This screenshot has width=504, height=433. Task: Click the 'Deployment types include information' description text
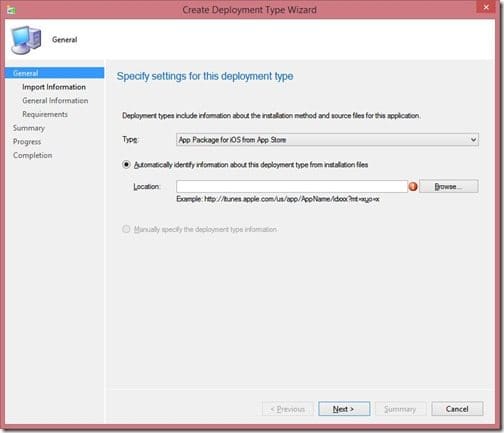[x=271, y=116]
